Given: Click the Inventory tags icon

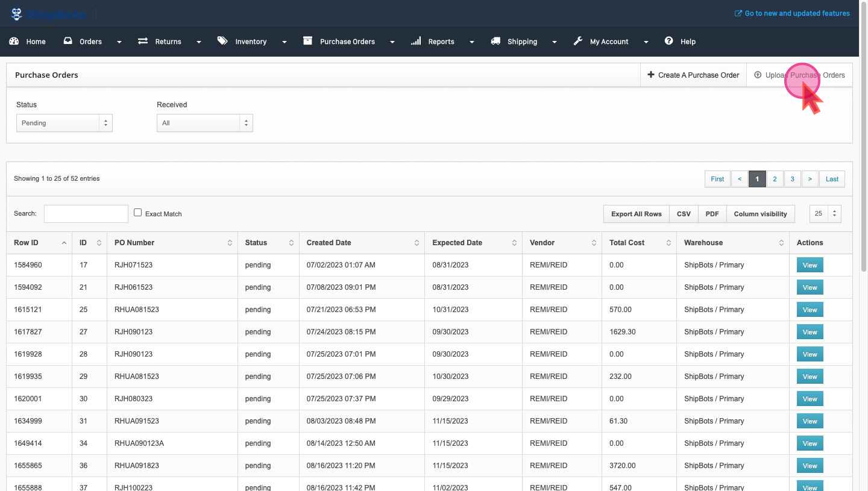Looking at the screenshot, I should click(223, 41).
